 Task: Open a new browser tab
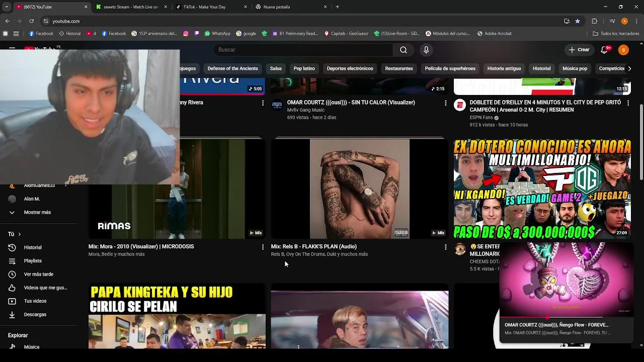337,7
